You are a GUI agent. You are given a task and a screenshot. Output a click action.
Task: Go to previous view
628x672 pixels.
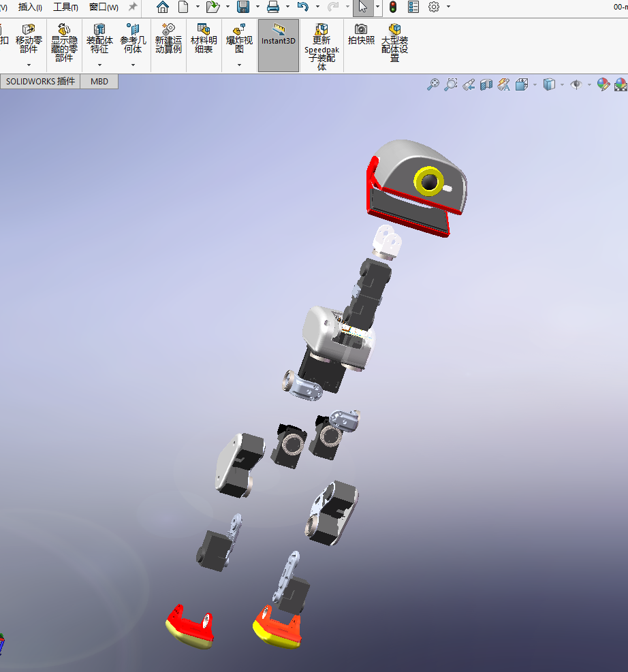pyautogui.click(x=469, y=84)
